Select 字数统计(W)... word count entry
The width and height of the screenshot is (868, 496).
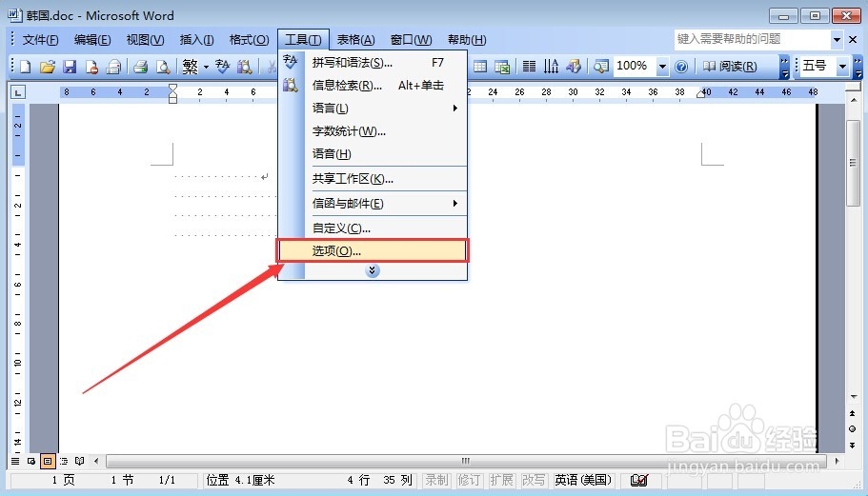point(373,131)
